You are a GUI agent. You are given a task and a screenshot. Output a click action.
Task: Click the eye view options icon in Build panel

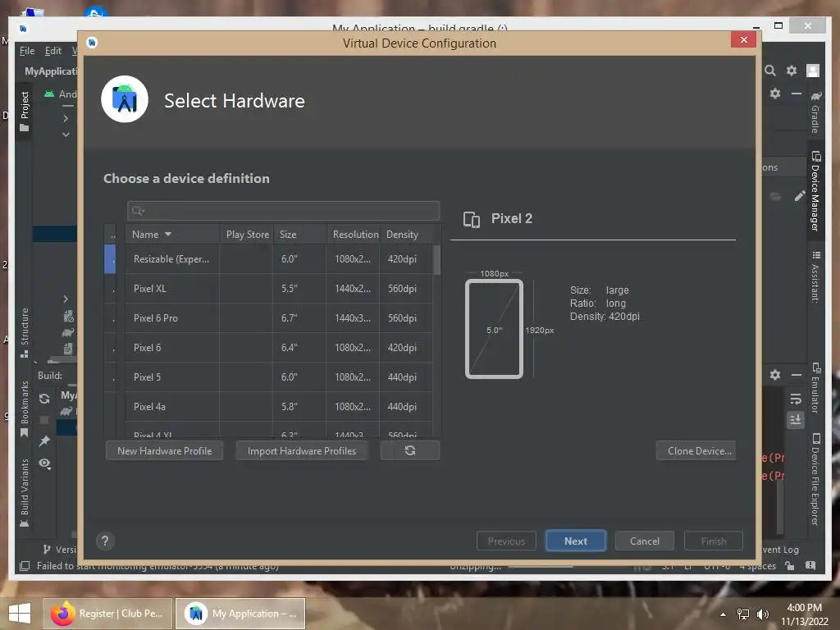point(44,463)
